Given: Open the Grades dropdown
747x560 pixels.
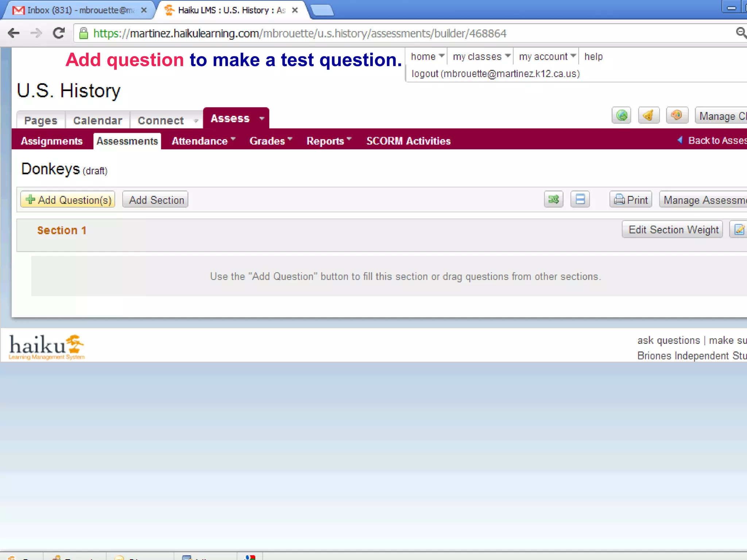Looking at the screenshot, I should click(271, 141).
